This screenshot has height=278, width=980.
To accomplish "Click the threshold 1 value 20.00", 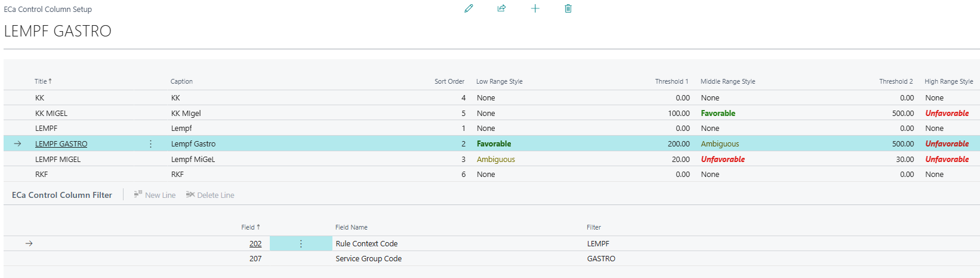I will click(x=680, y=160).
